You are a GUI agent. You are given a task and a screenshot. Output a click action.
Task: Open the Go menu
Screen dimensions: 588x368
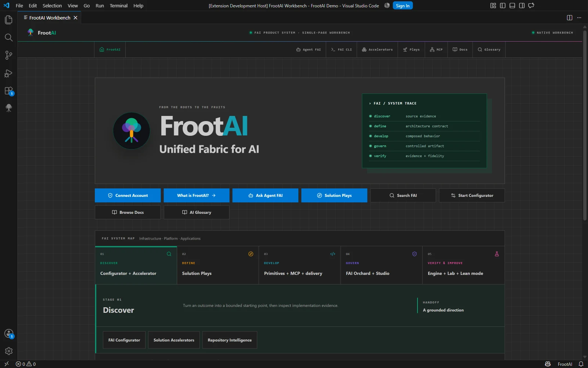[87, 6]
